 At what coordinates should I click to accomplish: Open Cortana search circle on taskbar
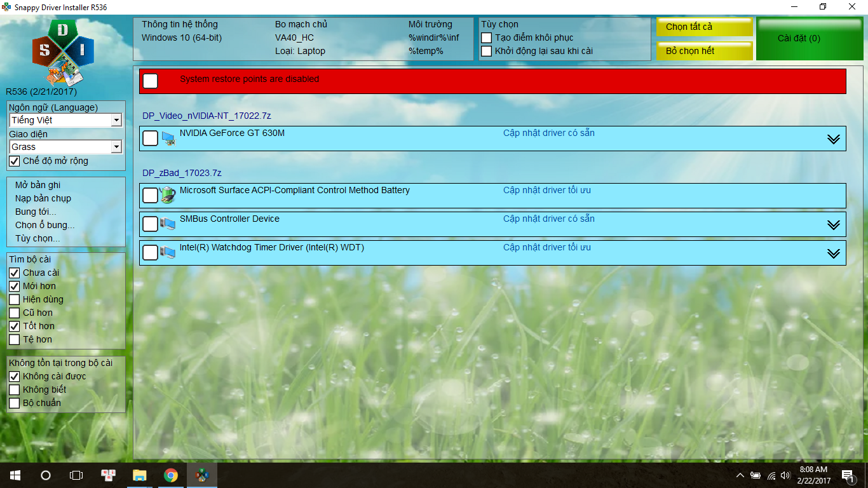[46, 475]
